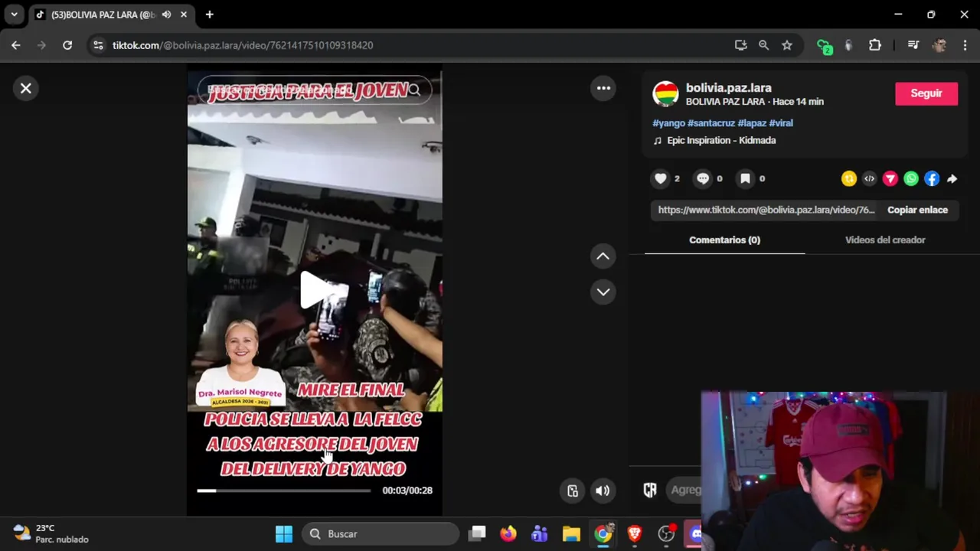
Task: Open Brave browser from the taskbar
Action: (x=635, y=533)
